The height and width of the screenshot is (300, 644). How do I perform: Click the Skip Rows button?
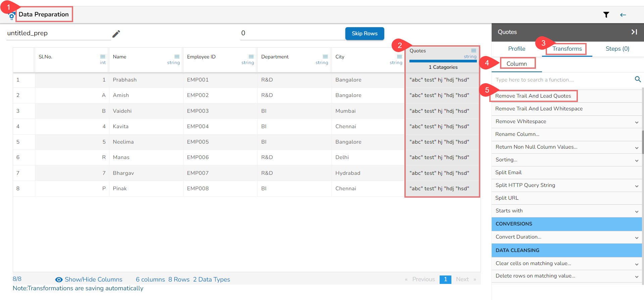364,34
